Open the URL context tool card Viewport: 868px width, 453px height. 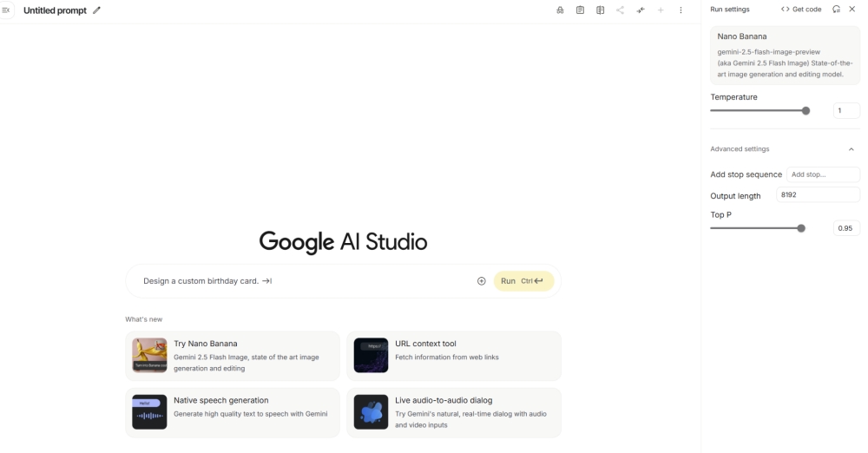click(454, 356)
